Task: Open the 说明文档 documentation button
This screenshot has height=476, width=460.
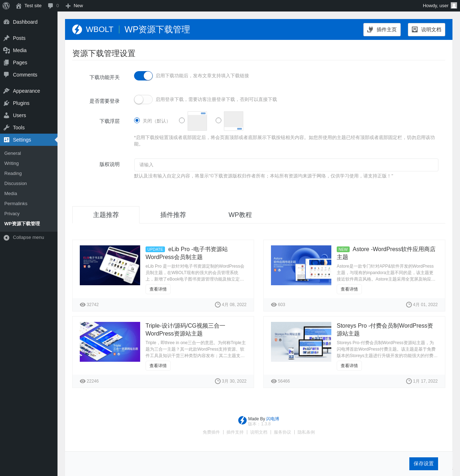Action: [x=427, y=29]
